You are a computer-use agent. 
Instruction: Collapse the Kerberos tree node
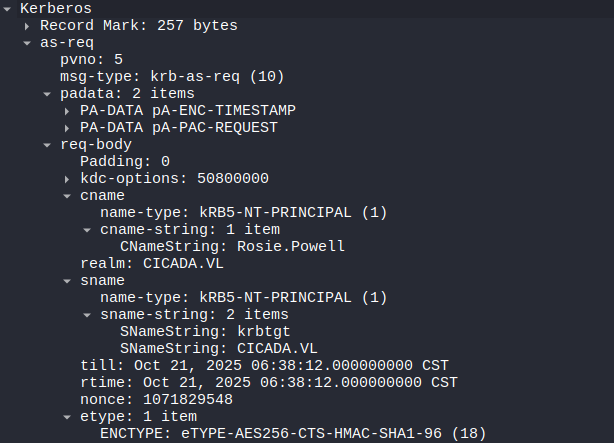click(x=10, y=7)
